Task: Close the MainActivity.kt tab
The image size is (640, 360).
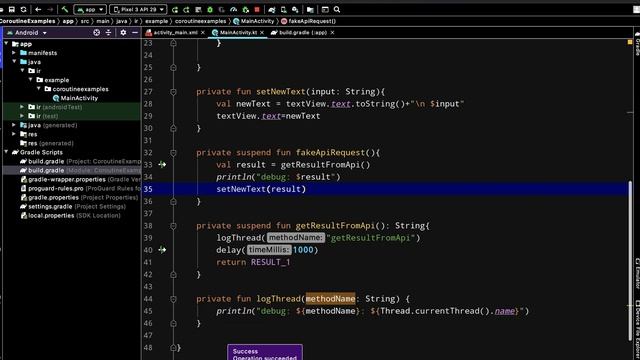Action: click(262, 33)
